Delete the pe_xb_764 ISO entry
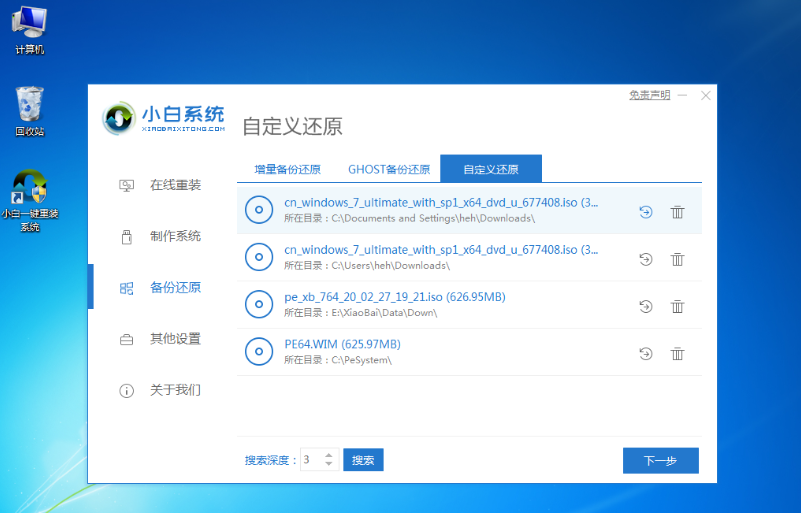Viewport: 801px width, 513px height. point(677,306)
